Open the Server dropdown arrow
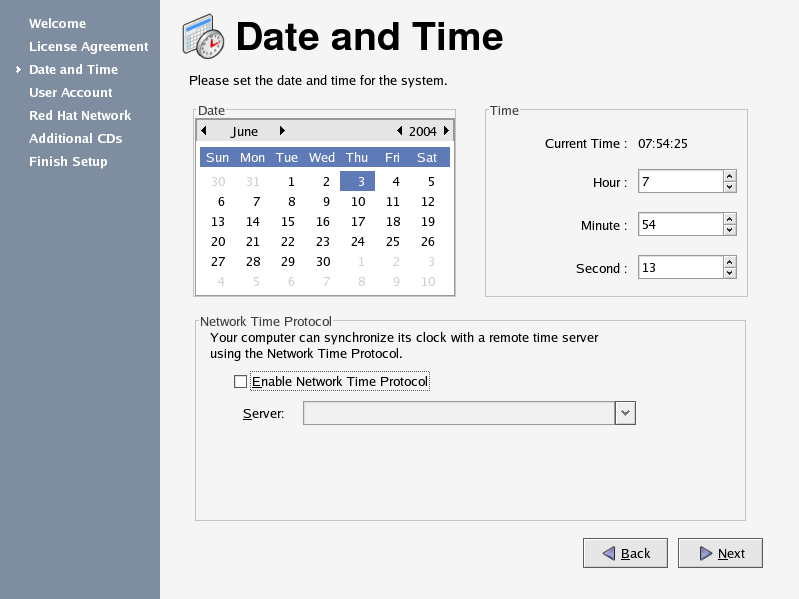This screenshot has width=799, height=599. click(625, 413)
